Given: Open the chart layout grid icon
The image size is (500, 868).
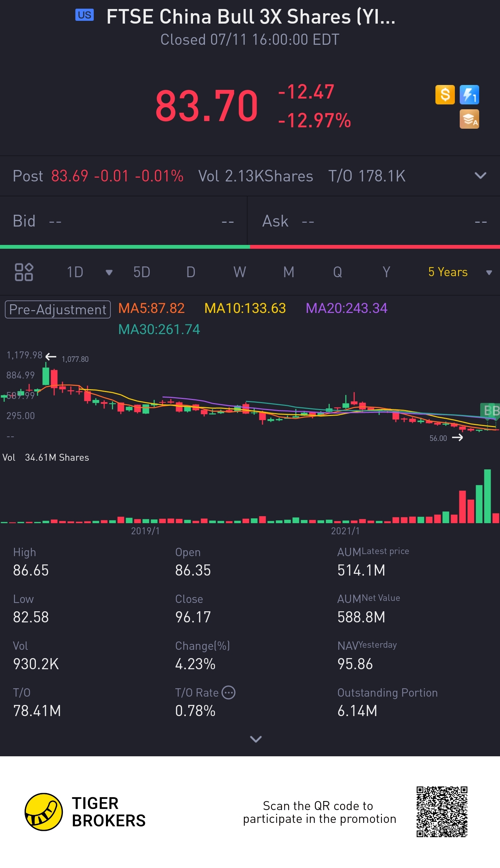Looking at the screenshot, I should [24, 272].
